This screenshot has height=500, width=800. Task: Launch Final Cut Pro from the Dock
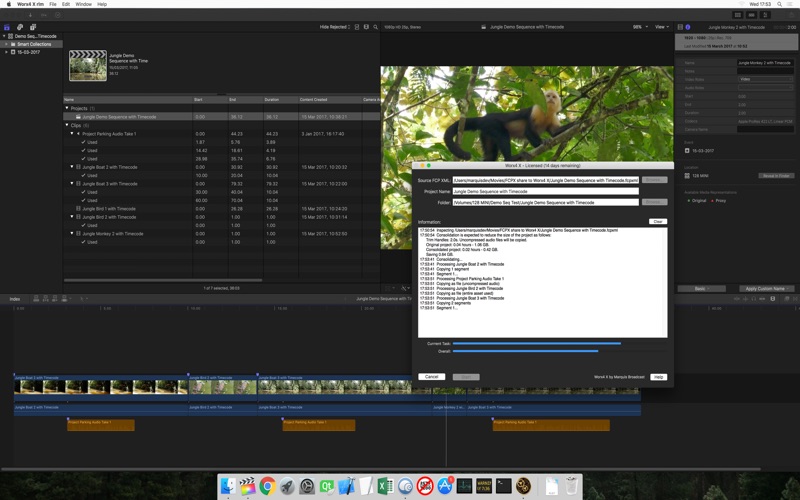(248, 486)
